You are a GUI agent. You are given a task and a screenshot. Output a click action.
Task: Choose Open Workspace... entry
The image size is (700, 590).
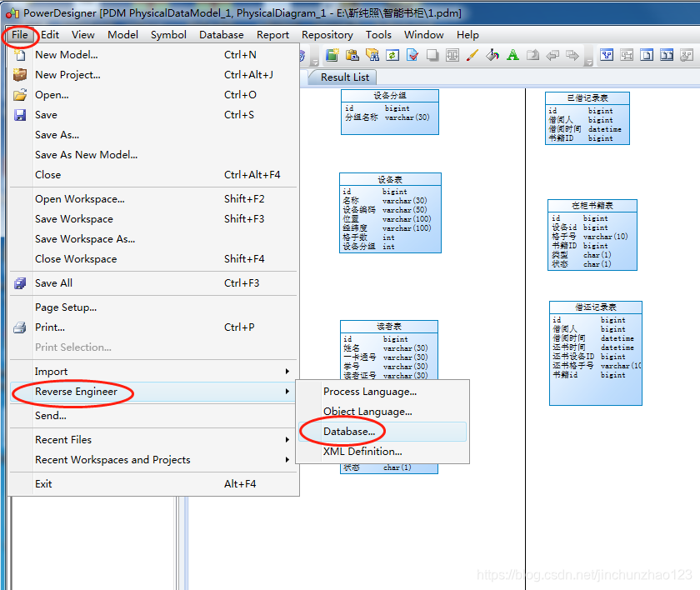tap(152, 199)
